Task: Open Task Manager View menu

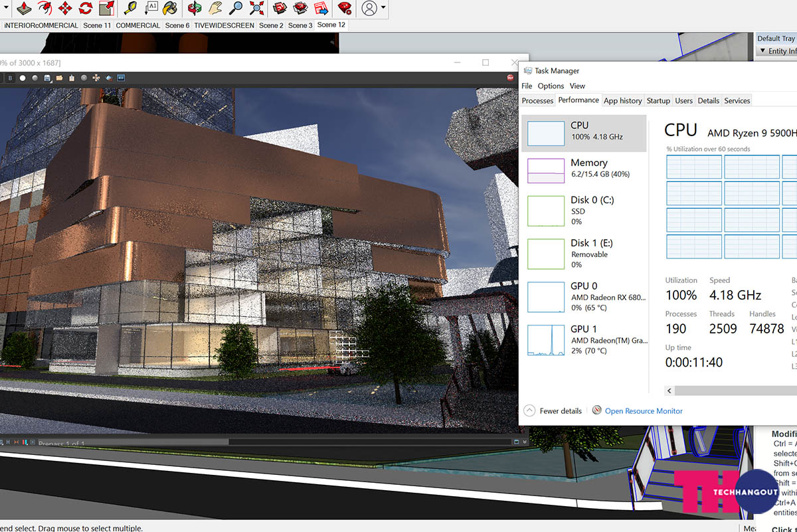Action: (x=577, y=86)
